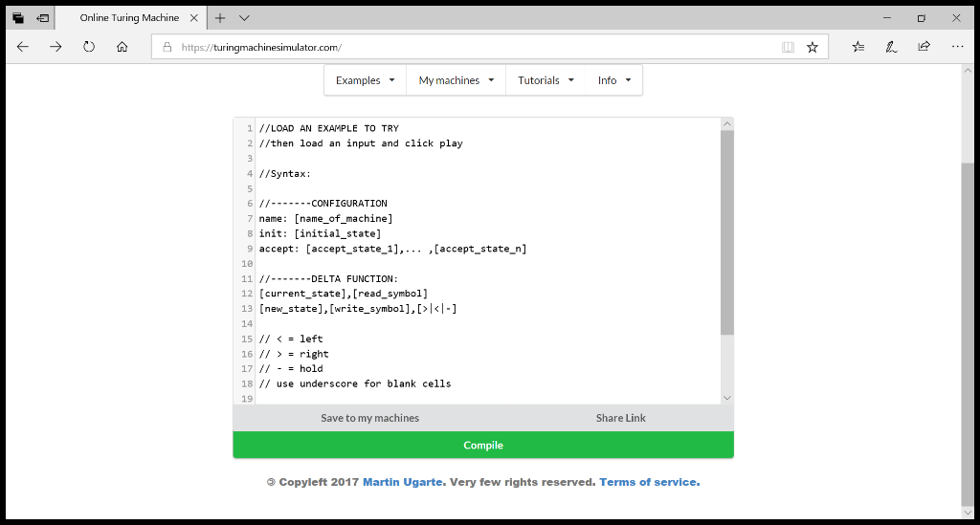The width and height of the screenshot is (980, 525).
Task: Go back to the previous page
Action: (x=23, y=47)
